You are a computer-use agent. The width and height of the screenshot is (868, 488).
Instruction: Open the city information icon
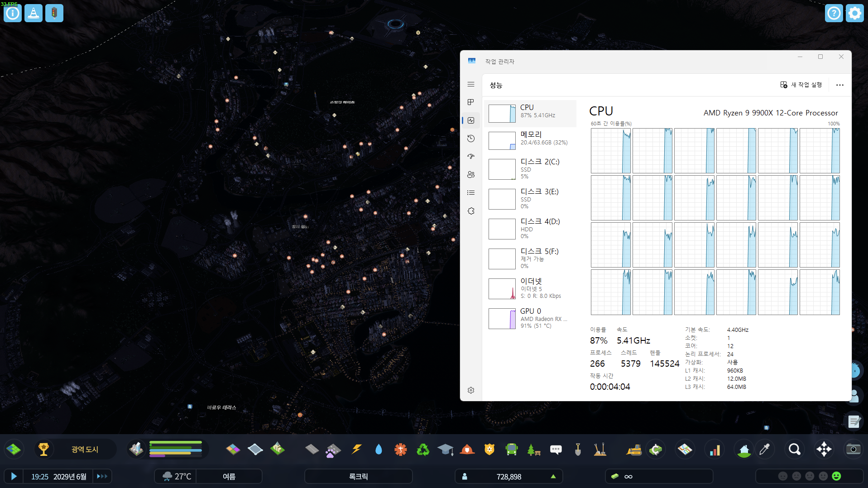pyautogui.click(x=13, y=13)
